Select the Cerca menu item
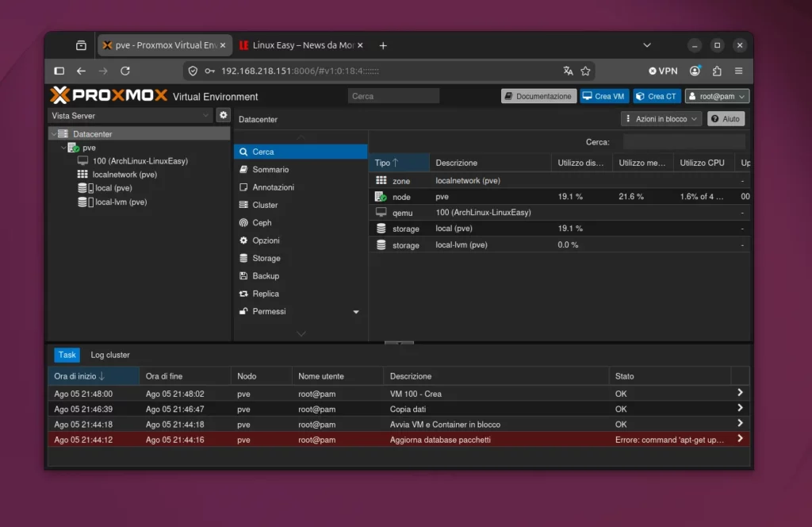Screen dimensions: 812x527 (x=301, y=152)
